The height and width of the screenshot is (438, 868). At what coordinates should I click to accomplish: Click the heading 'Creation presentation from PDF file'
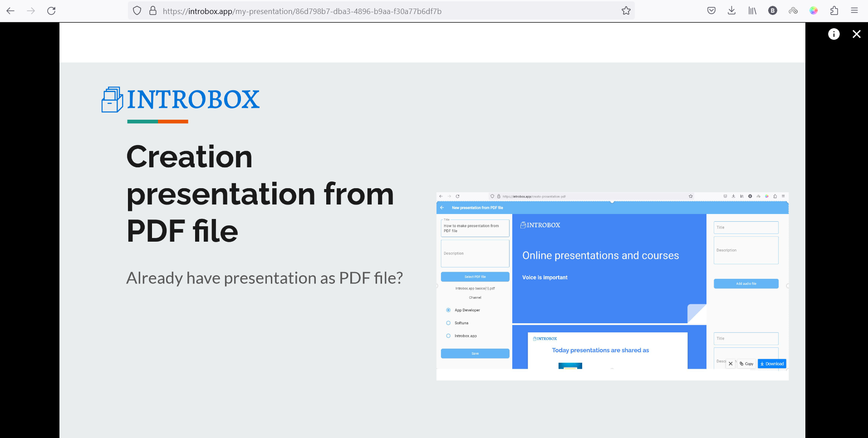[260, 194]
